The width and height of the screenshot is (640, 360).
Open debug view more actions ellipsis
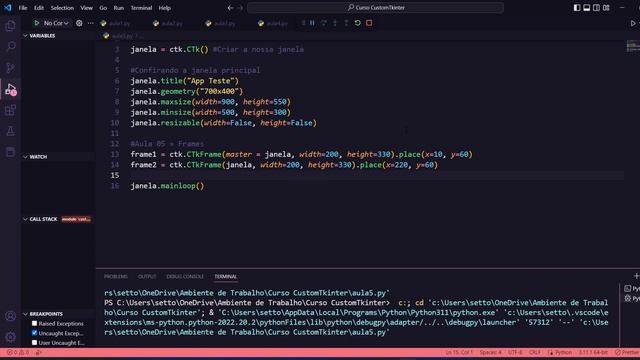click(91, 23)
